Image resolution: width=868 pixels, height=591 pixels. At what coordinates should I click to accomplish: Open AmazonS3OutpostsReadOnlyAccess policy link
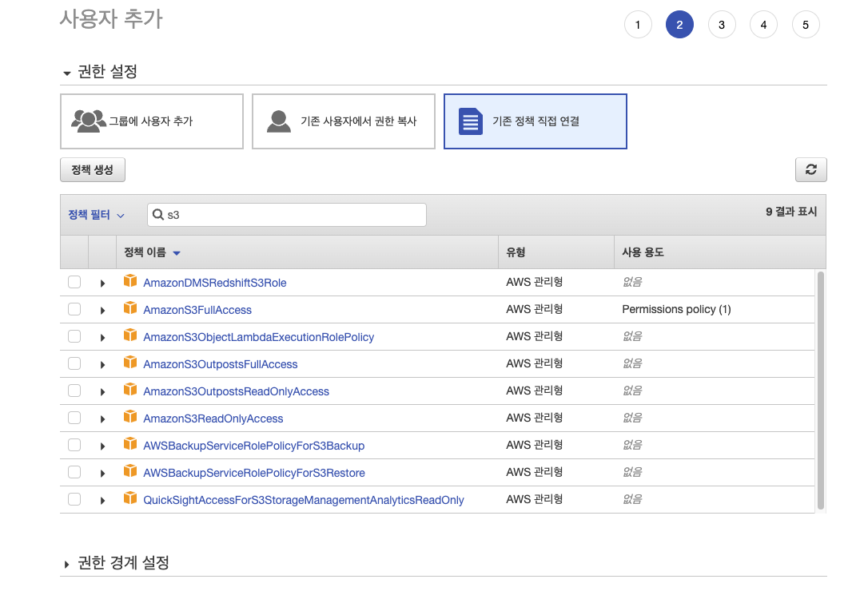pos(236,391)
